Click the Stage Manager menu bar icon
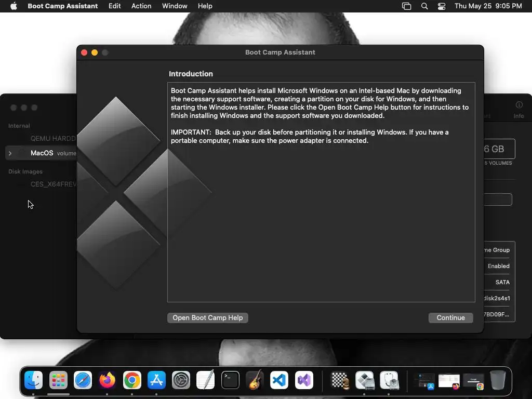The image size is (532, 399). pos(406,6)
